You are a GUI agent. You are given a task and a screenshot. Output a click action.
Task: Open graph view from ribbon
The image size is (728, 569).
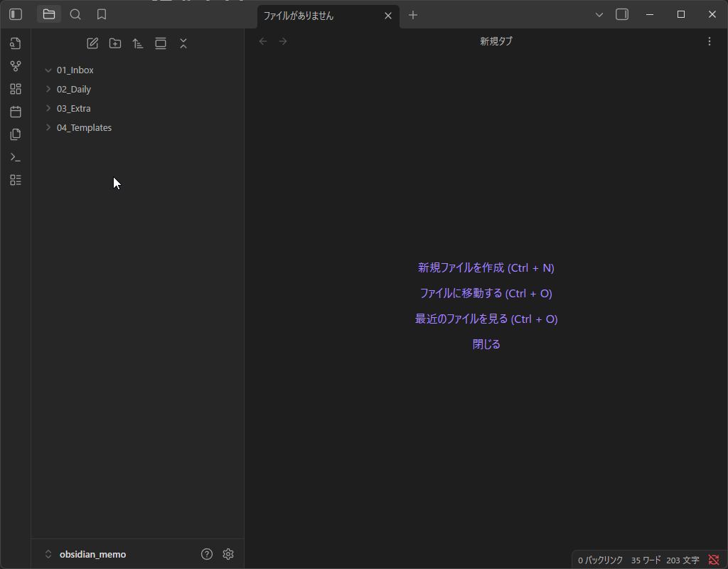pos(16,66)
